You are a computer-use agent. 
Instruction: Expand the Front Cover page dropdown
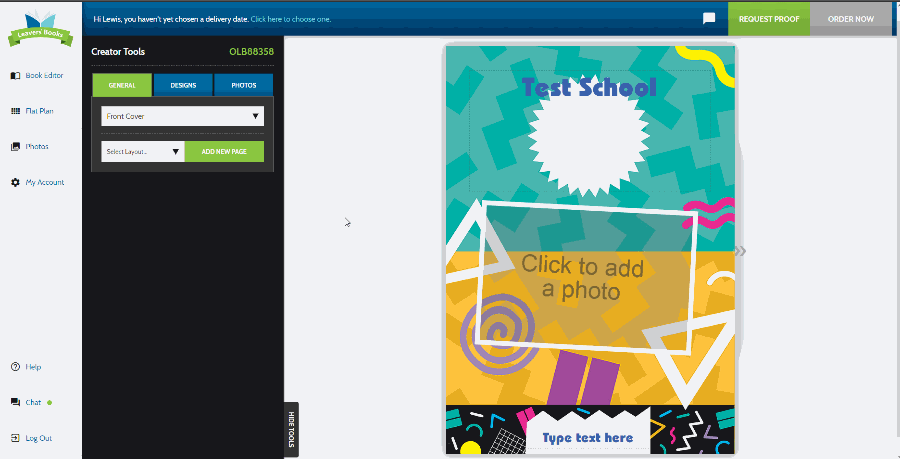[x=182, y=116]
